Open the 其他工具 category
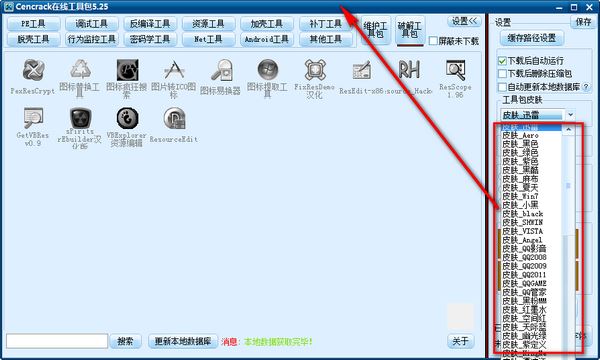600x360 pixels. click(325, 39)
